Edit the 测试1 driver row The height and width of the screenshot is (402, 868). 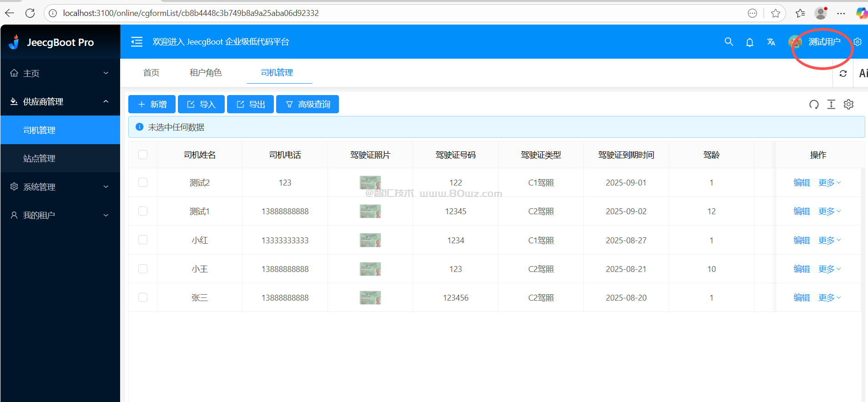pyautogui.click(x=802, y=211)
